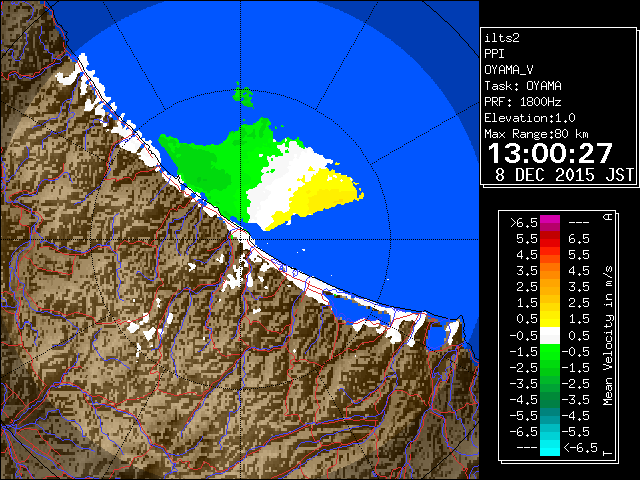640x480 pixels.
Task: Click the 'OYAMA_V' product name
Action: [x=509, y=70]
